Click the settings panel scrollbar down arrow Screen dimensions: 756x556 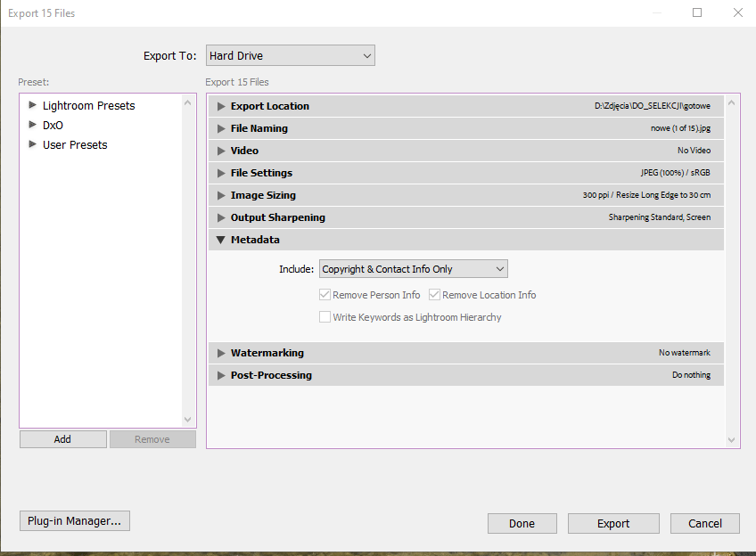pyautogui.click(x=732, y=440)
